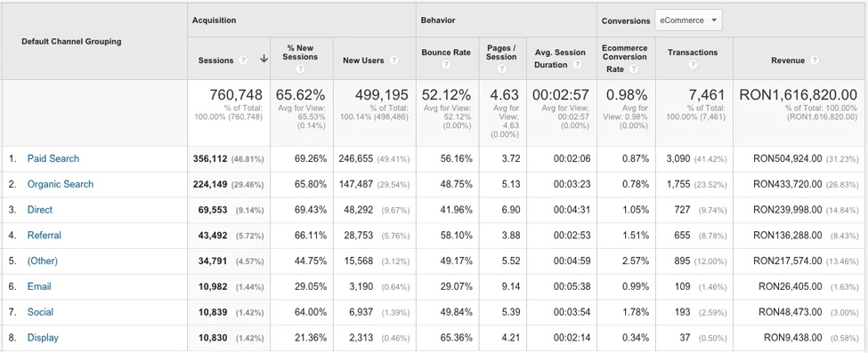Click the help icon beside Ecommerce Conversion Rate

[633, 69]
